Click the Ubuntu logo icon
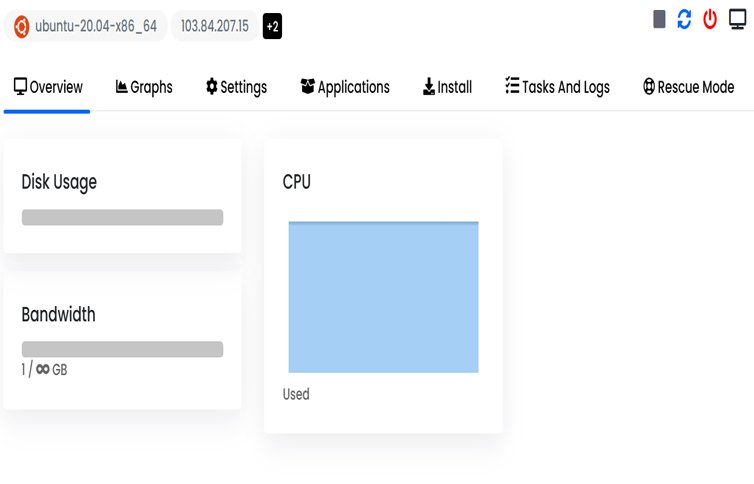The width and height of the screenshot is (754, 484). [22, 26]
